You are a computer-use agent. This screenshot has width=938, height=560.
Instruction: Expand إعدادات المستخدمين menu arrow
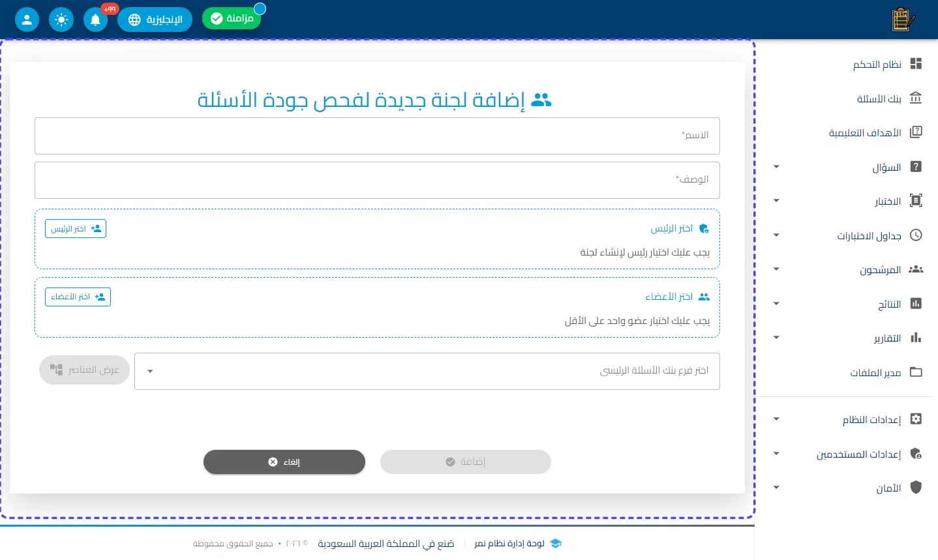click(776, 454)
